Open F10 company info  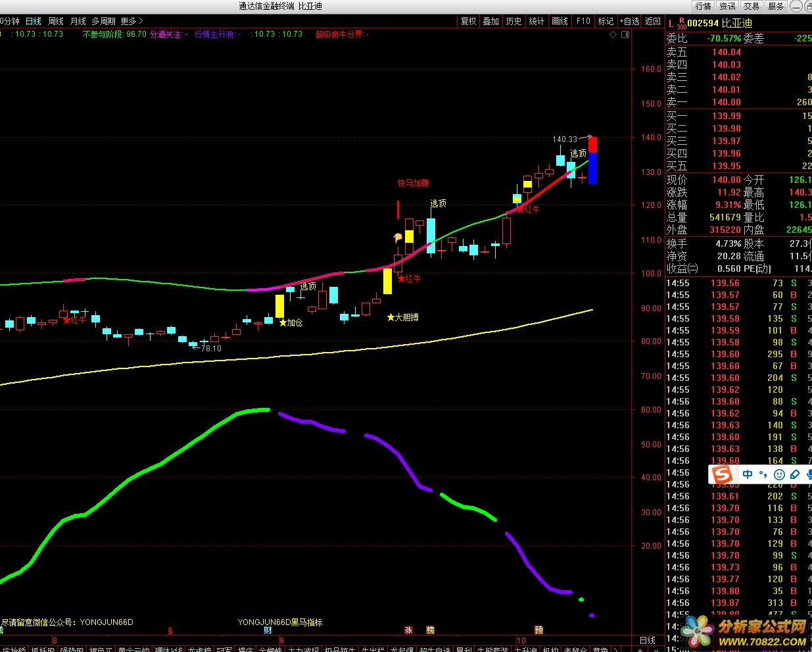pos(583,21)
